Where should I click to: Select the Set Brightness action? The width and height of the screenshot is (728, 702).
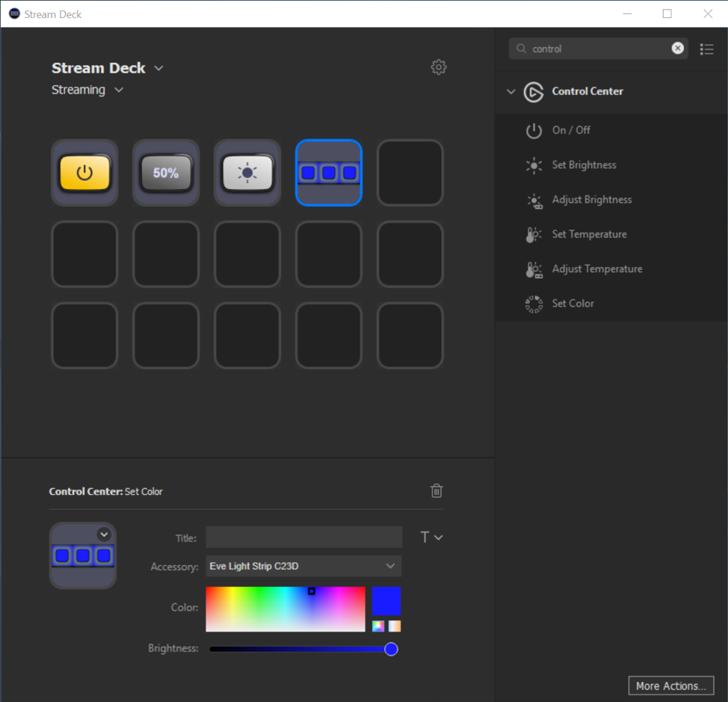(584, 164)
